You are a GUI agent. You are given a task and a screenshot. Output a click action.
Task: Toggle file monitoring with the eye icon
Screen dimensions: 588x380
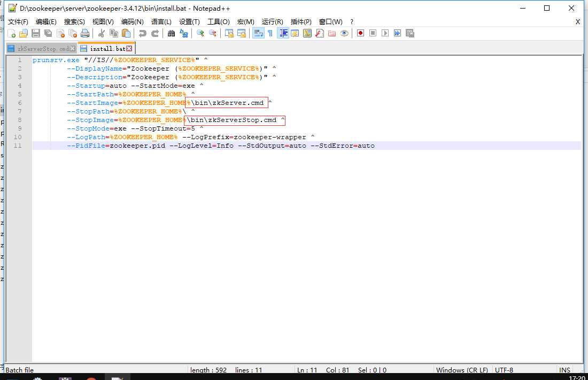[344, 33]
